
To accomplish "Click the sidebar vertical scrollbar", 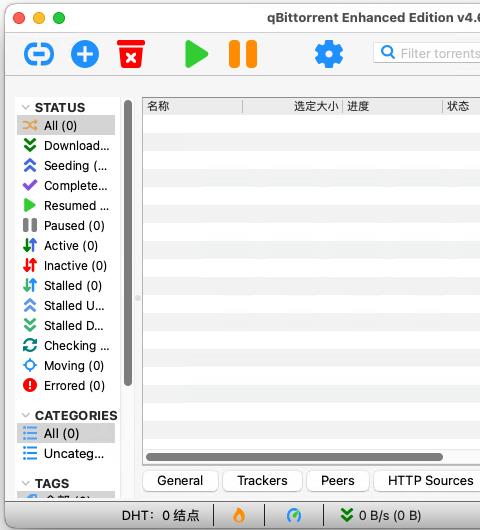I will tap(128, 243).
